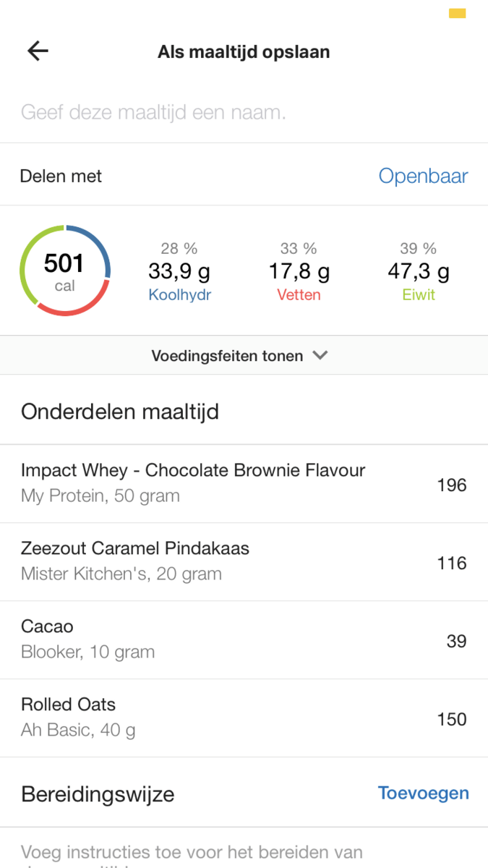Image resolution: width=488 pixels, height=868 pixels.
Task: Tap the chevron next to Voedingsfeiten tonen
Action: click(320, 355)
